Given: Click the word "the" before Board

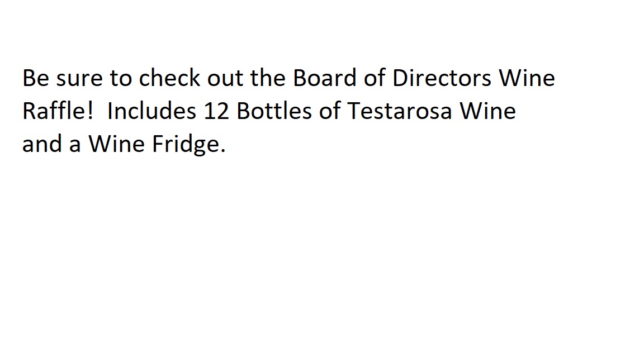Looking at the screenshot, I should click(x=268, y=78).
